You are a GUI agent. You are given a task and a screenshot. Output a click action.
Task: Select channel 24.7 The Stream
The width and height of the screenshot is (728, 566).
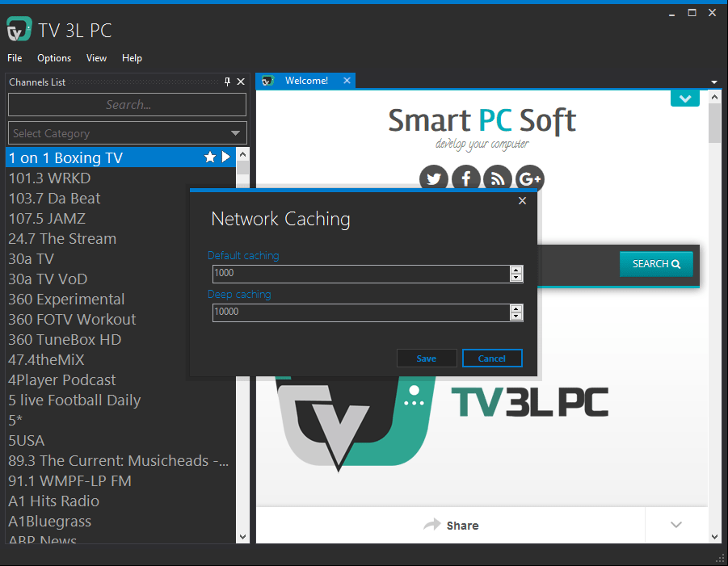120,238
